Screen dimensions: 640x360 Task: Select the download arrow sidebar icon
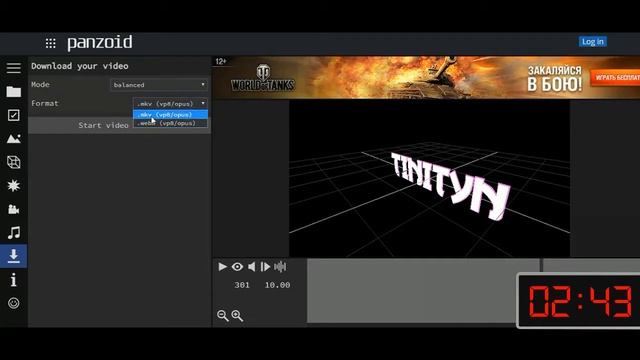click(13, 256)
